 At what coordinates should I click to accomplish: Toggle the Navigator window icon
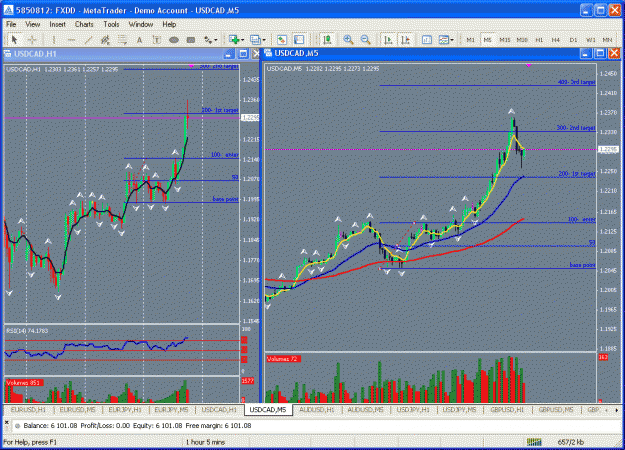point(299,40)
